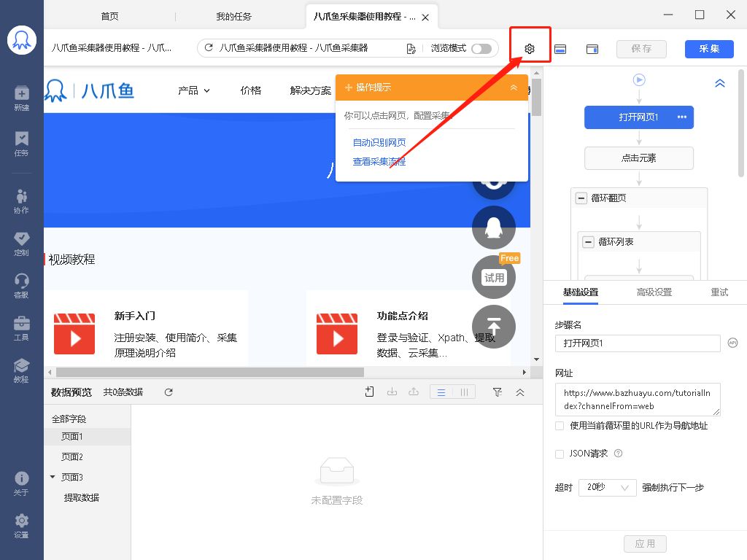The image size is (747, 560).
Task: Click the page edit icon in address bar
Action: [411, 49]
